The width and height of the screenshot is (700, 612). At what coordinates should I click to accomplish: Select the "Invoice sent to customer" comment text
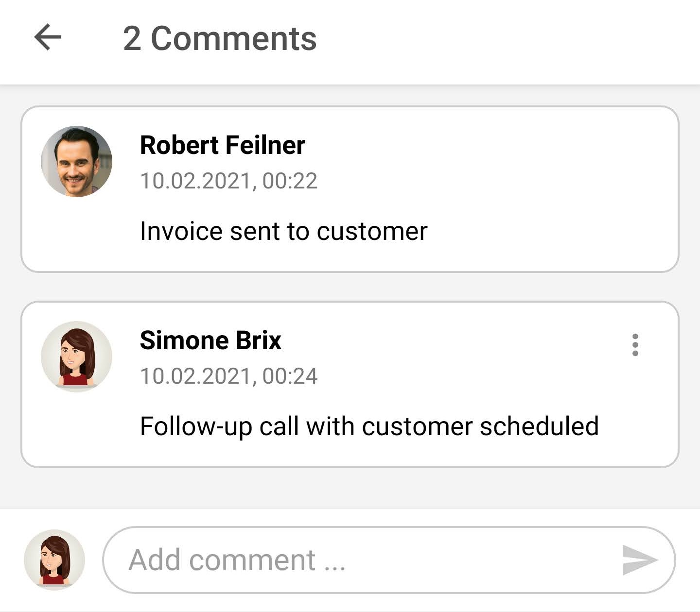[x=283, y=231]
